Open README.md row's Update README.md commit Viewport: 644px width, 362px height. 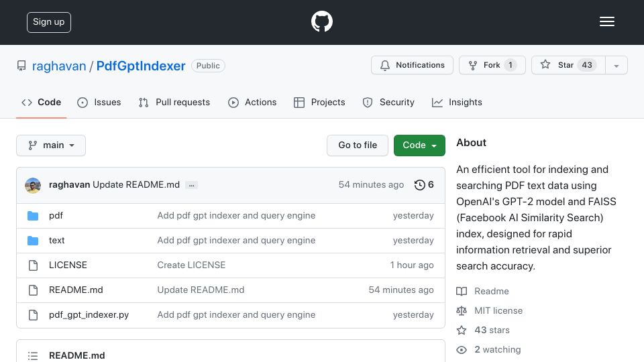click(201, 290)
